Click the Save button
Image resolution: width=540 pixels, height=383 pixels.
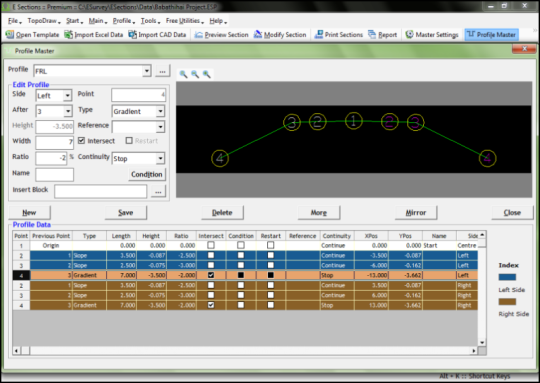(126, 213)
